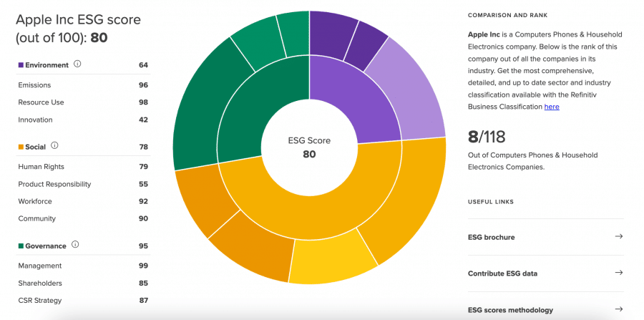Click the Product Responsibility row
This screenshot has height=320, width=644.
(83, 184)
